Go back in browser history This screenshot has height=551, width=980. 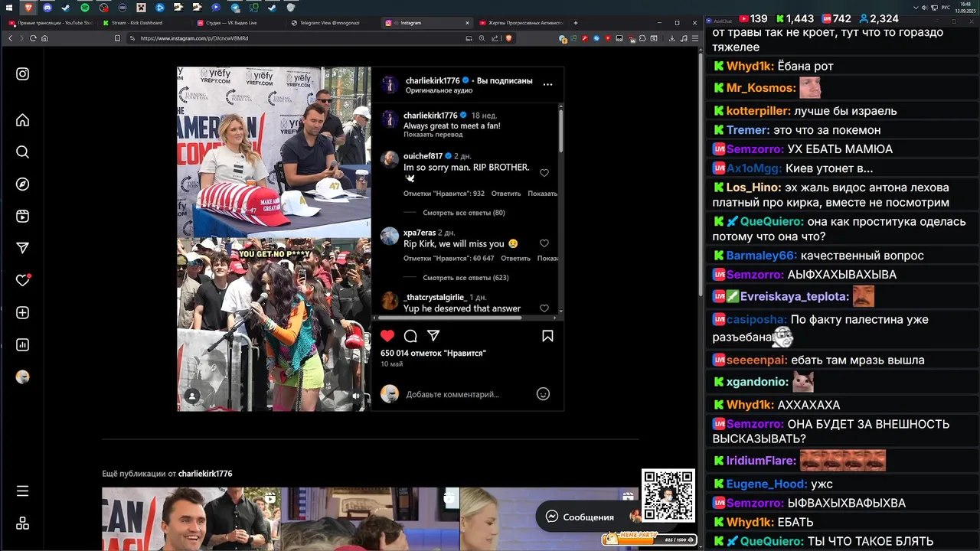pos(11,38)
